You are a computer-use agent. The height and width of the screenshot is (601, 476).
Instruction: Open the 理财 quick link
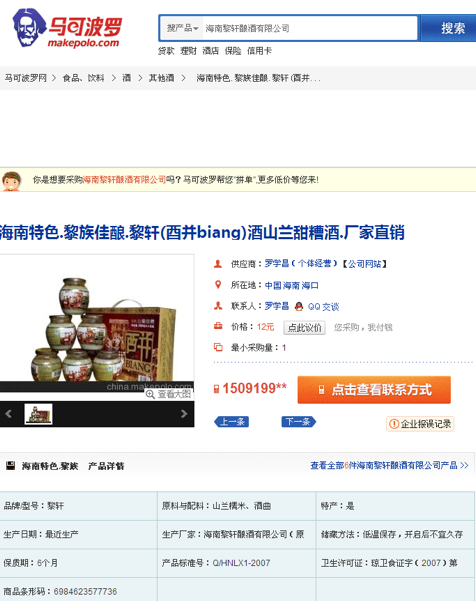[x=188, y=51]
